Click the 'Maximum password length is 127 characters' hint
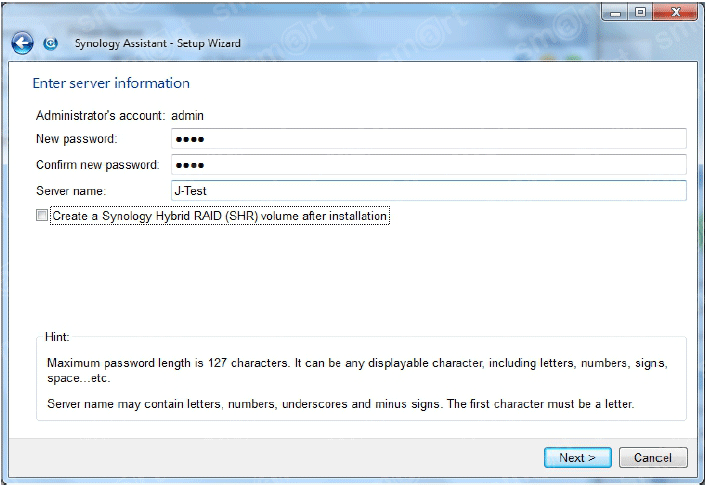The height and width of the screenshot is (486, 706). (x=357, y=370)
